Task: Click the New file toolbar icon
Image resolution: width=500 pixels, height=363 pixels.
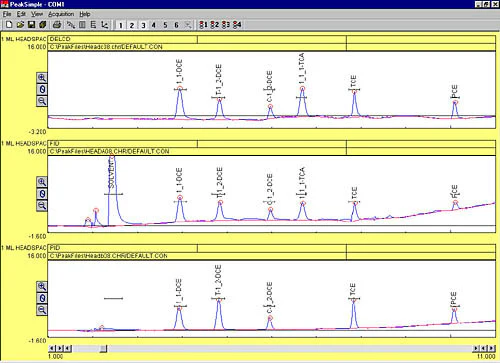Action: click(9, 25)
